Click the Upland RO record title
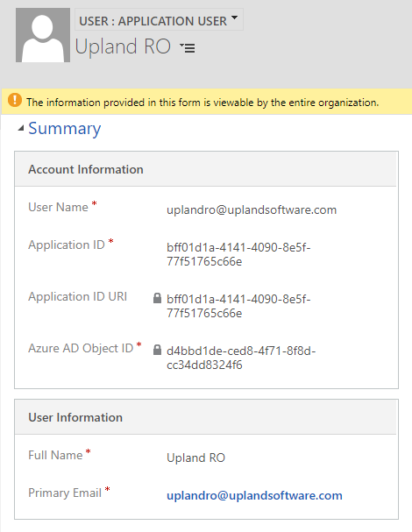Viewport: 412px width, 532px height. [123, 46]
